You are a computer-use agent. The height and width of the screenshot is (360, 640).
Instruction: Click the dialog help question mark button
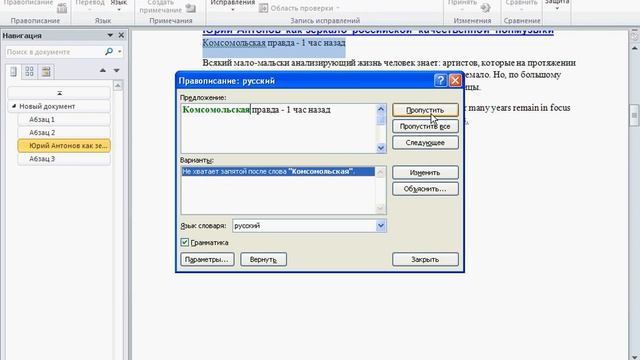pyautogui.click(x=440, y=80)
